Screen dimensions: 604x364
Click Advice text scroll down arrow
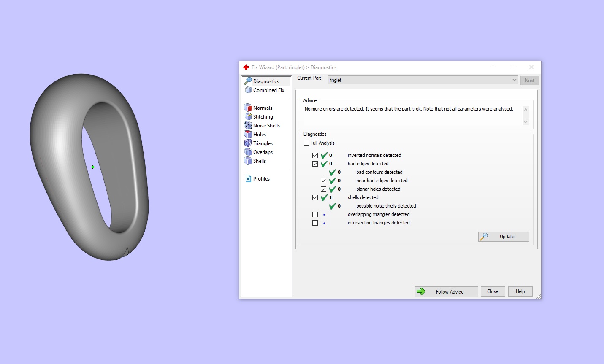pos(525,122)
